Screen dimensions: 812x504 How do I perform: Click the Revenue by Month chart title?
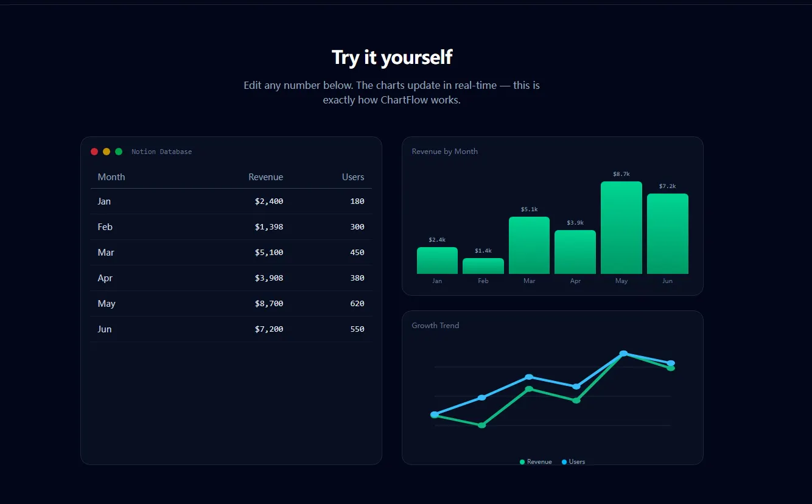(x=445, y=152)
